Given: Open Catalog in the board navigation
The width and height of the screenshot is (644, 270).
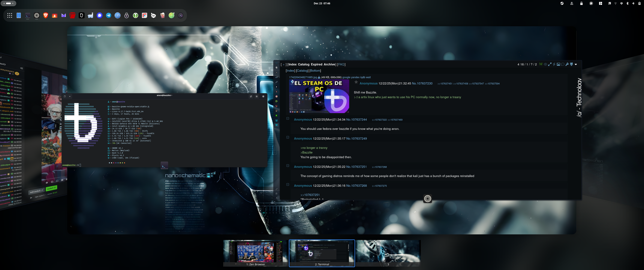Looking at the screenshot, I should click(x=303, y=64).
